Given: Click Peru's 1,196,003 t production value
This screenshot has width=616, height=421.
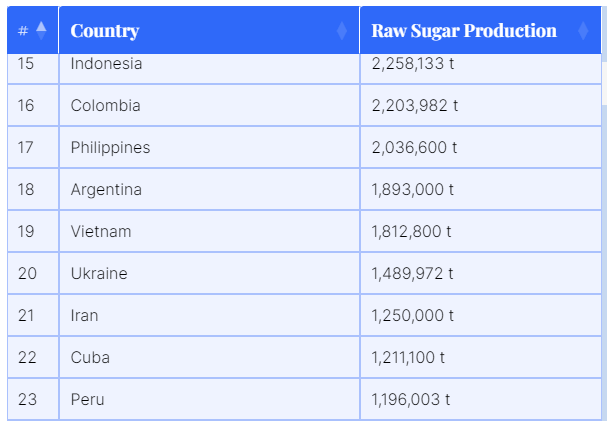Looking at the screenshot, I should [x=410, y=400].
